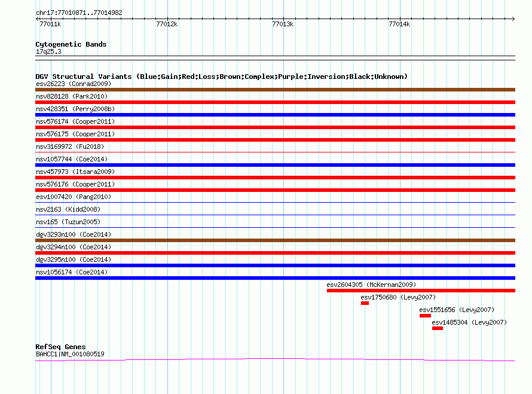
Task: Select the esv1551656 (Levy2007) label
Action: pyautogui.click(x=457, y=310)
